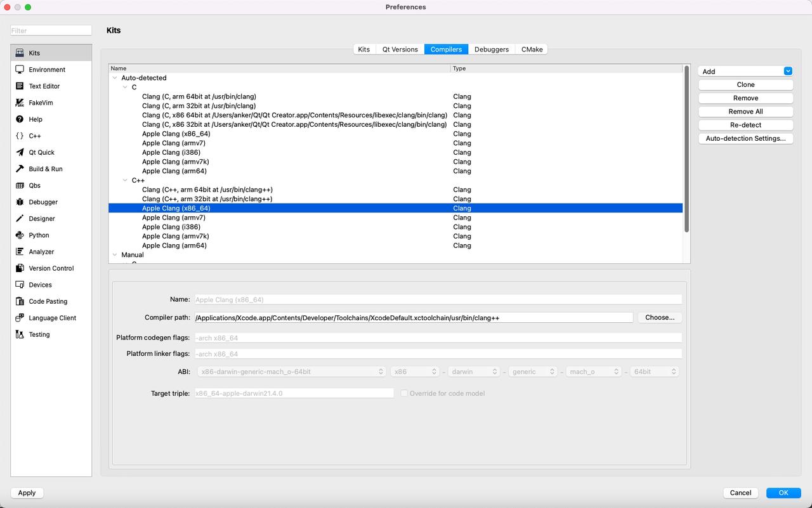Open Code Pasting icon
Viewport: 812px width, 508px height.
[x=20, y=301]
